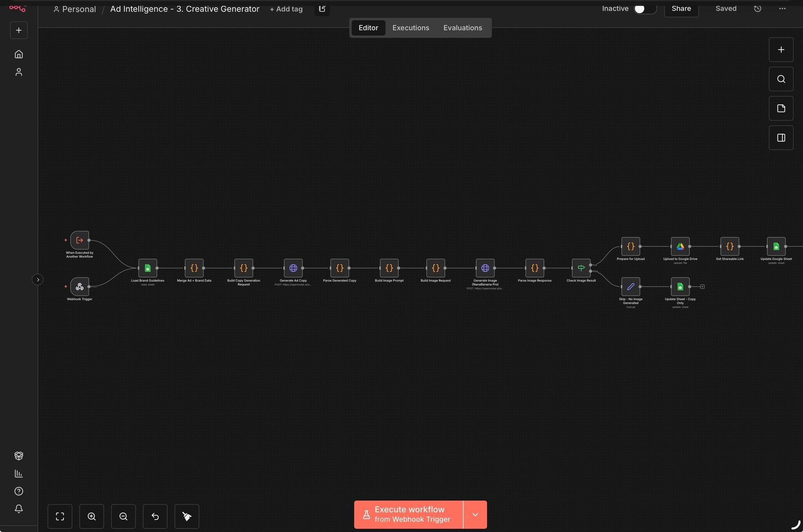
Task: Click the zoom in magnifier icon
Action: [92, 517]
